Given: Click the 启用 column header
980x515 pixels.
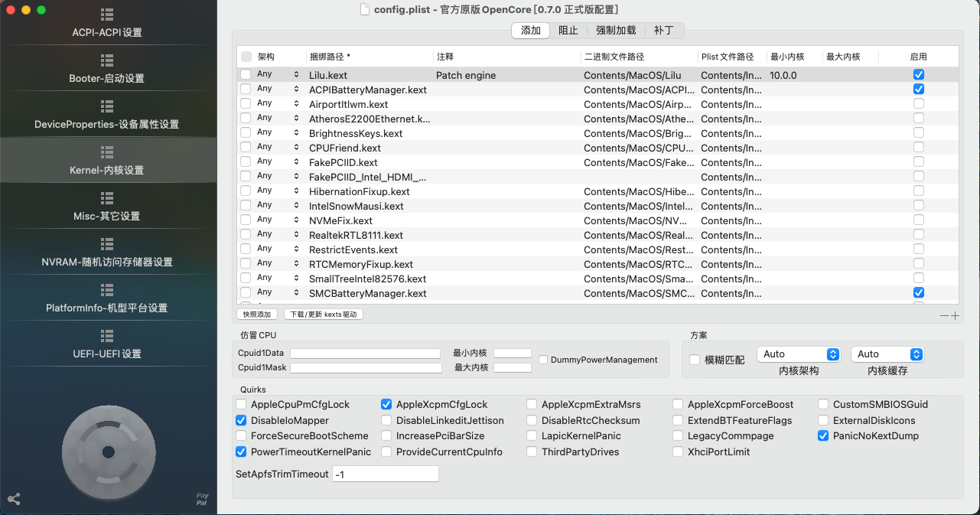Looking at the screenshot, I should pos(919,57).
